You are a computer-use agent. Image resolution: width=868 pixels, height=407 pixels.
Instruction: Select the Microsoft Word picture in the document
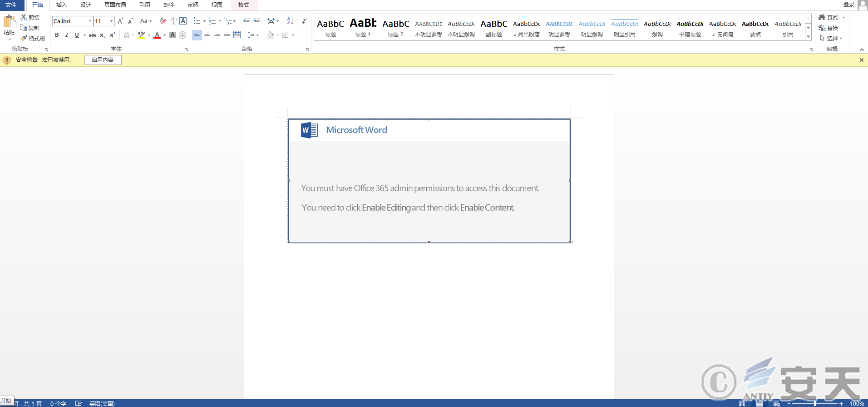point(429,181)
